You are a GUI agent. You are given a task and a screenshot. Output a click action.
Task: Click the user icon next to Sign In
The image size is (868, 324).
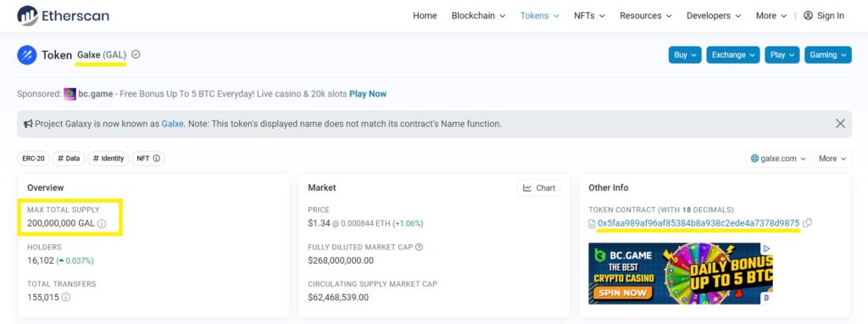808,15
